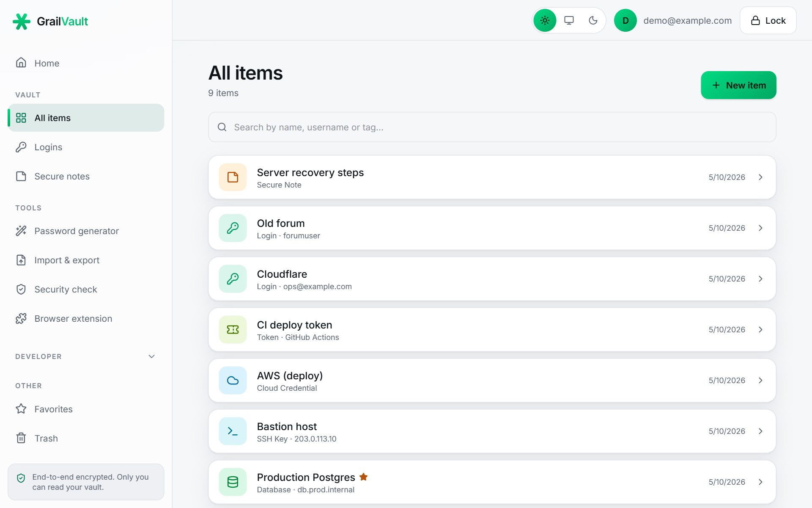Lock the vault
The image size is (812, 508).
768,20
